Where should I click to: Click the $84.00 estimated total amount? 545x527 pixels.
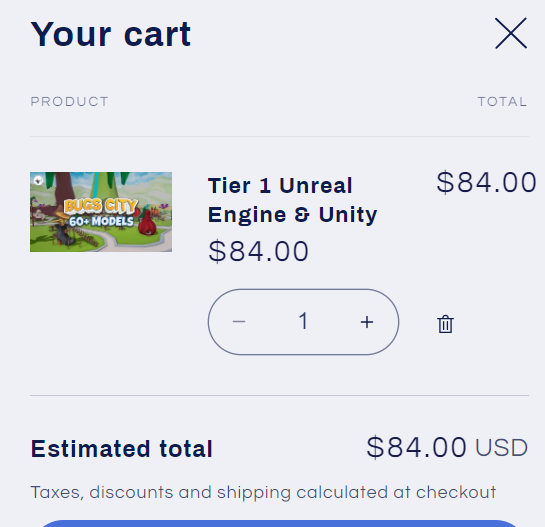(416, 448)
